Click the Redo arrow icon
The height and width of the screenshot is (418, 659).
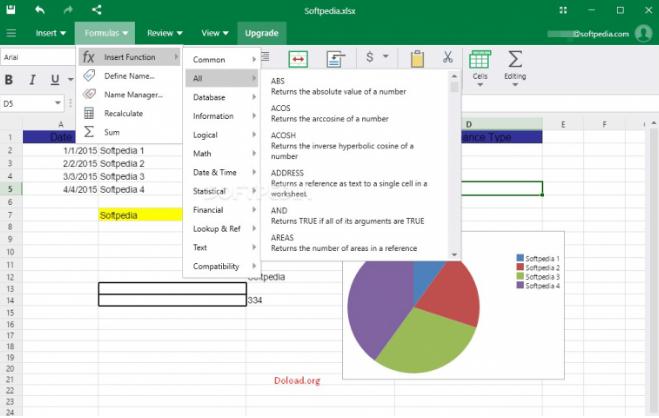click(x=68, y=10)
